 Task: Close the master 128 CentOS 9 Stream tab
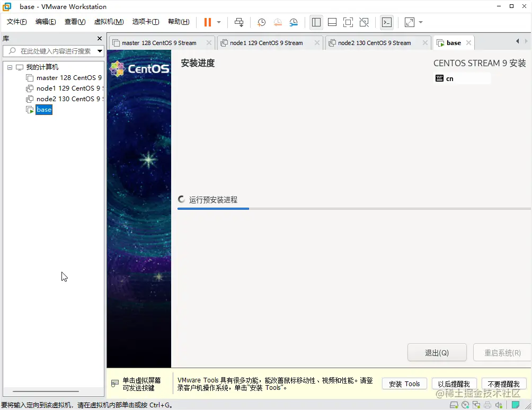(209, 43)
